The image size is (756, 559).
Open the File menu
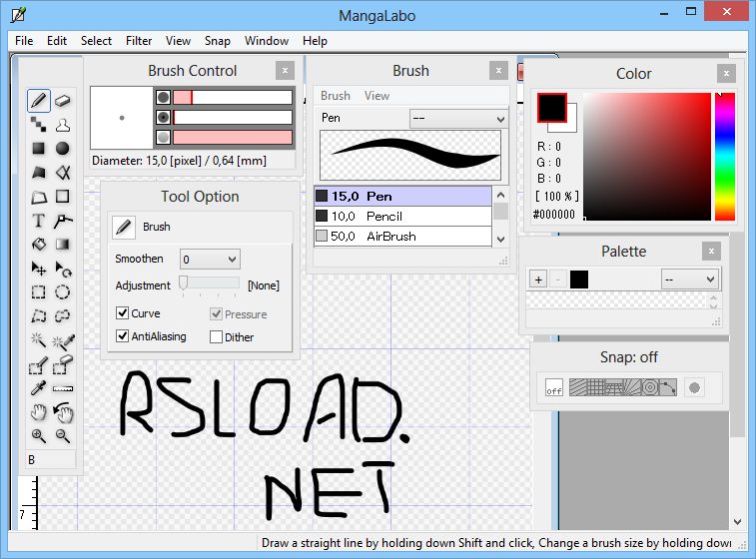pyautogui.click(x=24, y=41)
